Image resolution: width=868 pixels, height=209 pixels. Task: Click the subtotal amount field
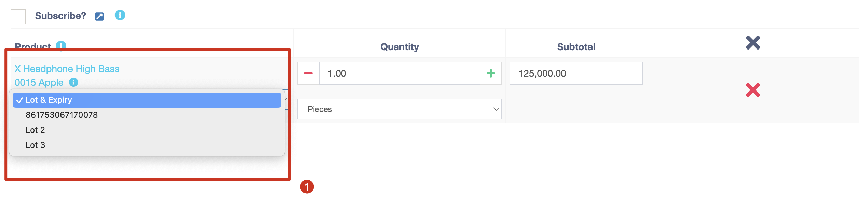click(x=576, y=73)
